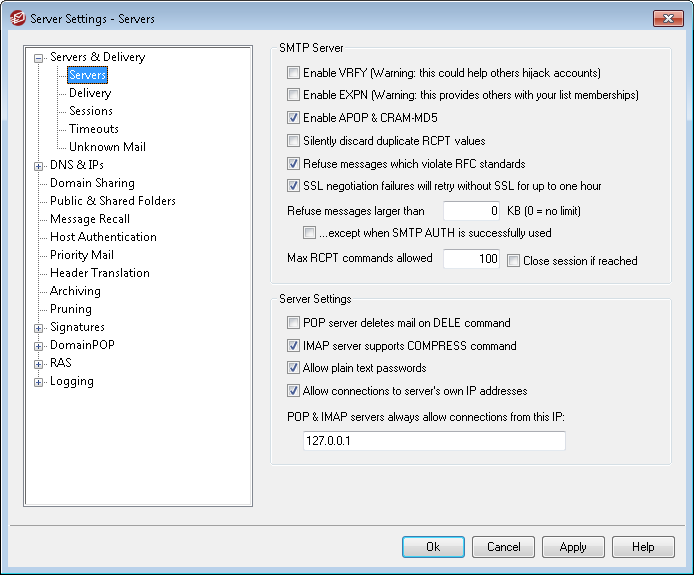
Task: Click the Max RCPT commands allowed field
Action: click(x=471, y=259)
